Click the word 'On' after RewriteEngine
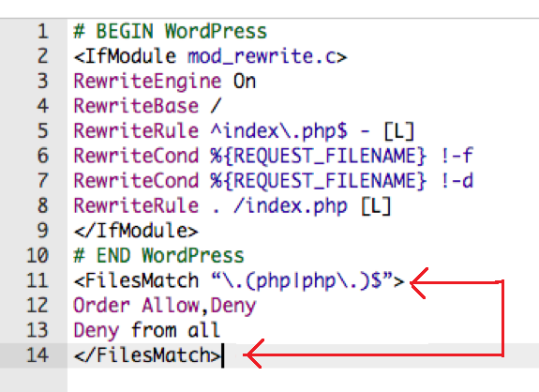This screenshot has width=539, height=392. [245, 82]
